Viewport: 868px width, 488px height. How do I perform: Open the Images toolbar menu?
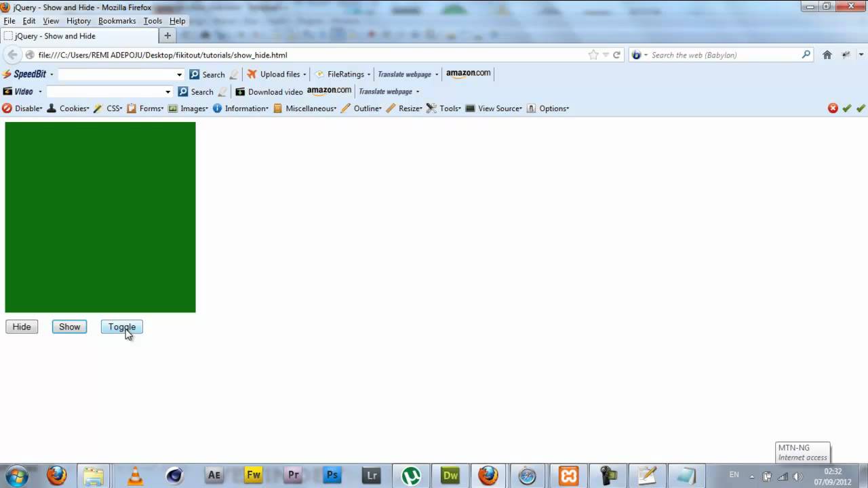point(188,108)
